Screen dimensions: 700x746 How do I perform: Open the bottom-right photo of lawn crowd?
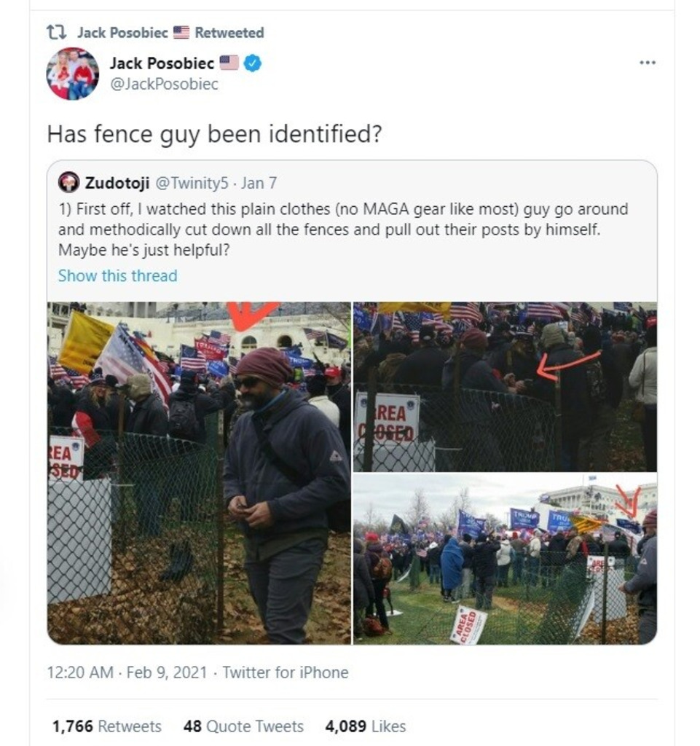pyautogui.click(x=505, y=559)
